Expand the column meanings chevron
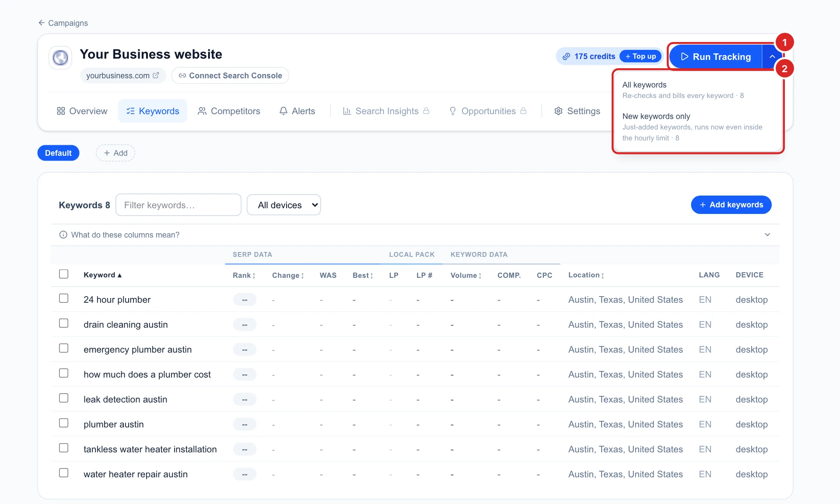840x504 pixels. click(767, 235)
